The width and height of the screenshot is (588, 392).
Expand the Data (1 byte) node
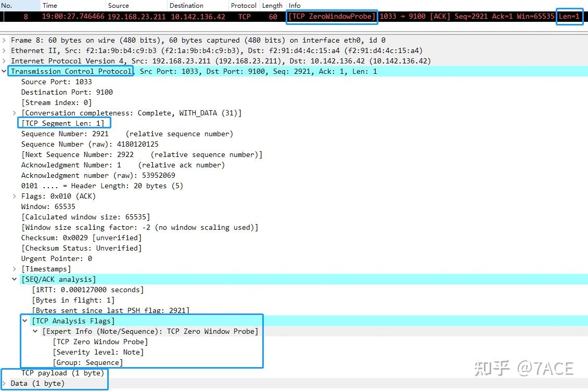click(x=4, y=383)
